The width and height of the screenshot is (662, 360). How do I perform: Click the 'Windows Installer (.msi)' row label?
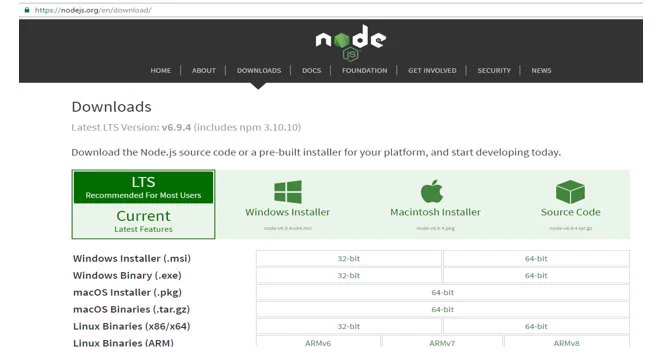click(x=132, y=258)
